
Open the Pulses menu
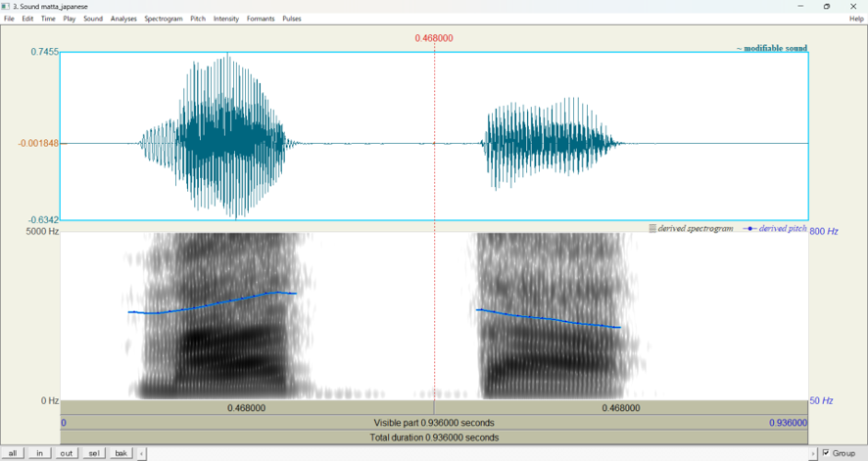[x=292, y=19]
